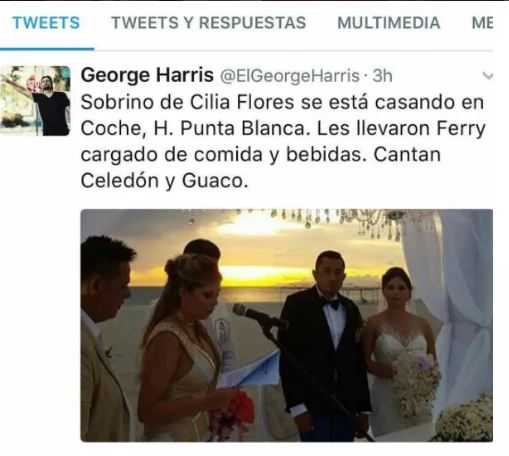509x456 pixels.
Task: Open tweet text about Cilia Flores' nephew
Action: click(x=283, y=141)
